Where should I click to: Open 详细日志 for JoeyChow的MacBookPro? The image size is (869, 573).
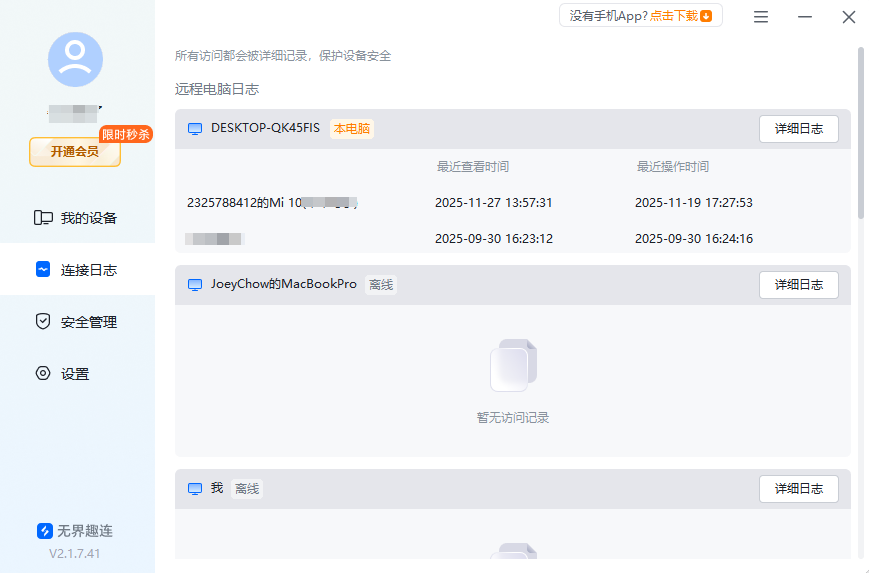(799, 285)
